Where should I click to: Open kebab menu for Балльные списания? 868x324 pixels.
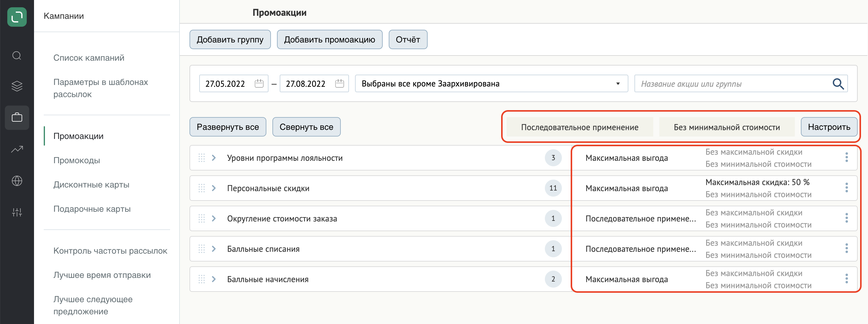pos(846,248)
